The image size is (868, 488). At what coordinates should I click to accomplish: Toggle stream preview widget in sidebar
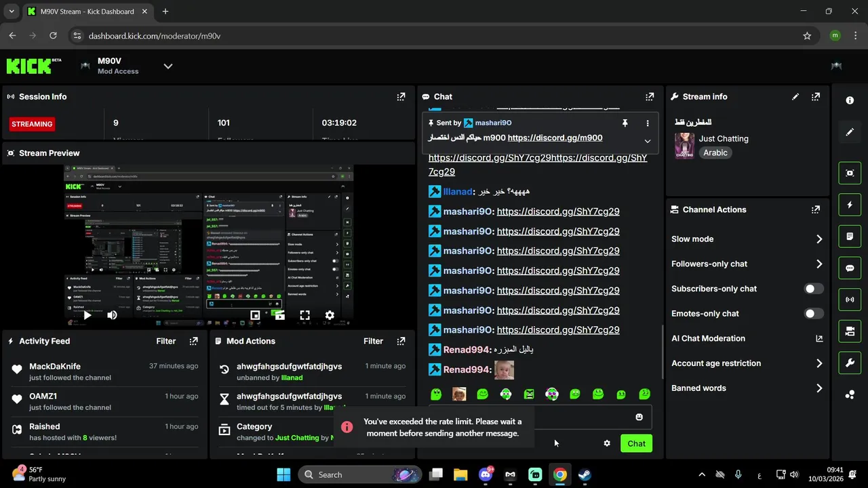click(850, 173)
